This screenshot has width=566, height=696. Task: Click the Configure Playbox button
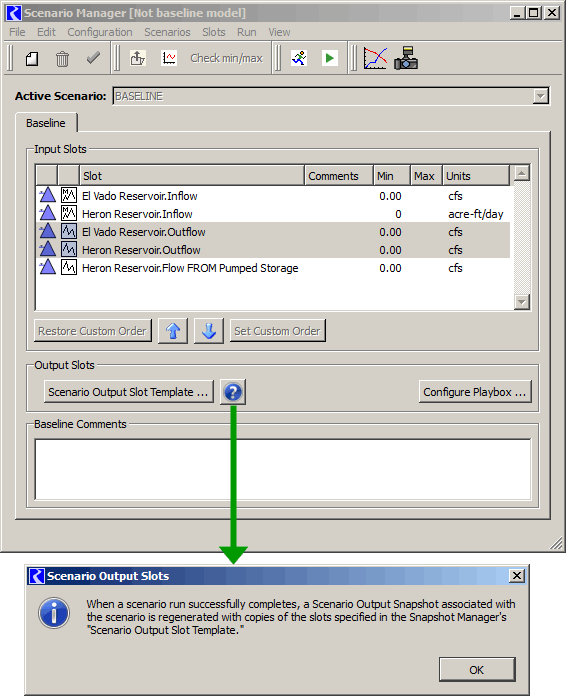(x=475, y=392)
